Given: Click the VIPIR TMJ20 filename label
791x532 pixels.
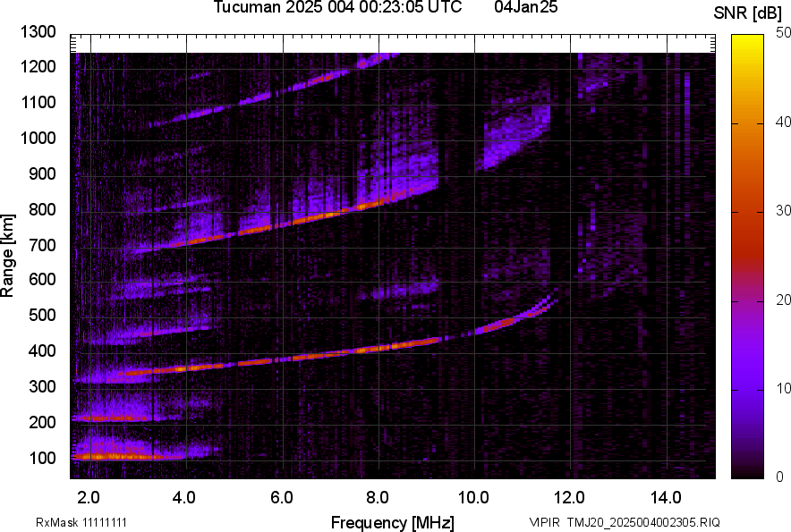Looking at the screenshot, I should click(x=624, y=522).
